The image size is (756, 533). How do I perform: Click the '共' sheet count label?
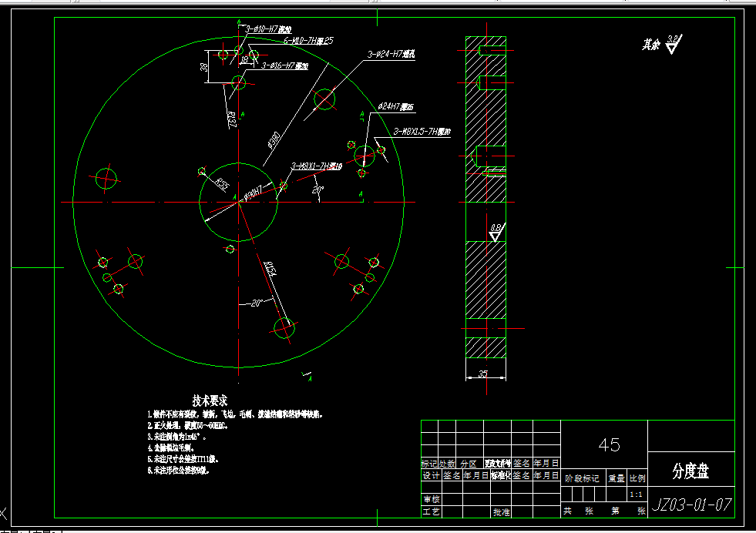pyautogui.click(x=567, y=511)
